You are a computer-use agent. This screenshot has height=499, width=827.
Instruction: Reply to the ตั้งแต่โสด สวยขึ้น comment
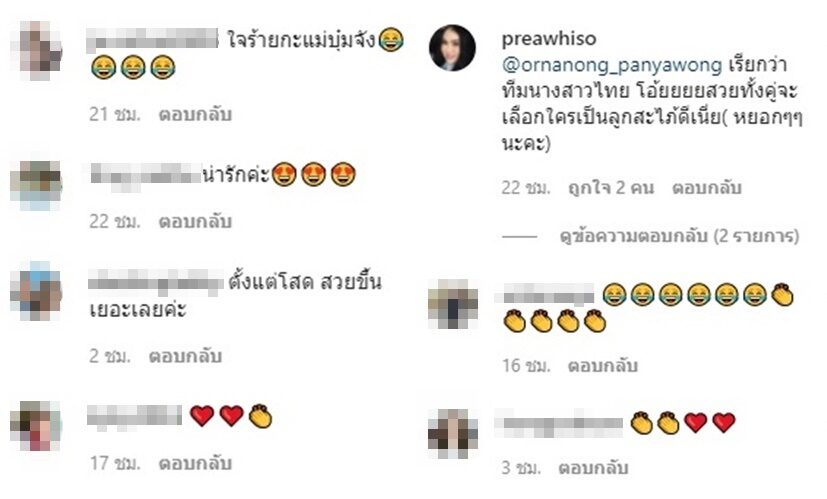(185, 356)
